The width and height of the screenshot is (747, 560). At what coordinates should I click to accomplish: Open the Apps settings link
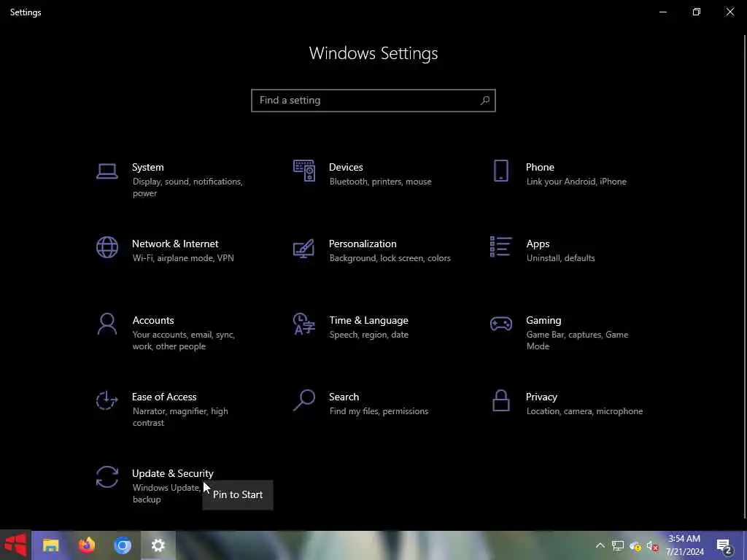pyautogui.click(x=538, y=244)
